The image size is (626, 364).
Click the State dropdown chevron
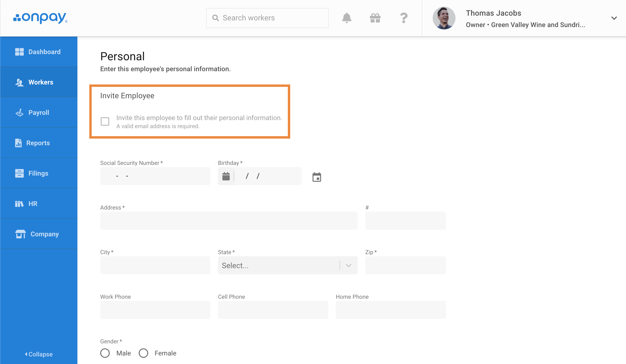[349, 266]
